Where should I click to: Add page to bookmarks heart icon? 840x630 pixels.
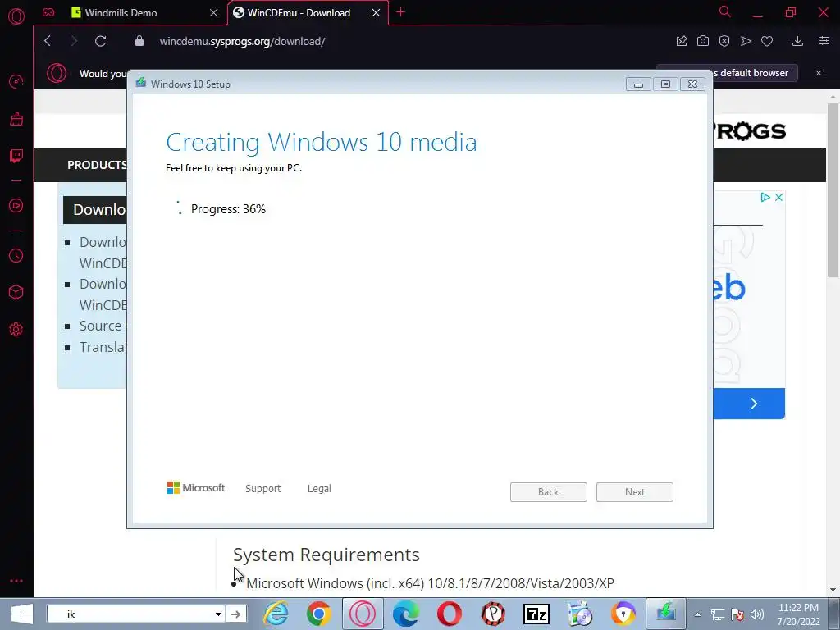coord(767,41)
